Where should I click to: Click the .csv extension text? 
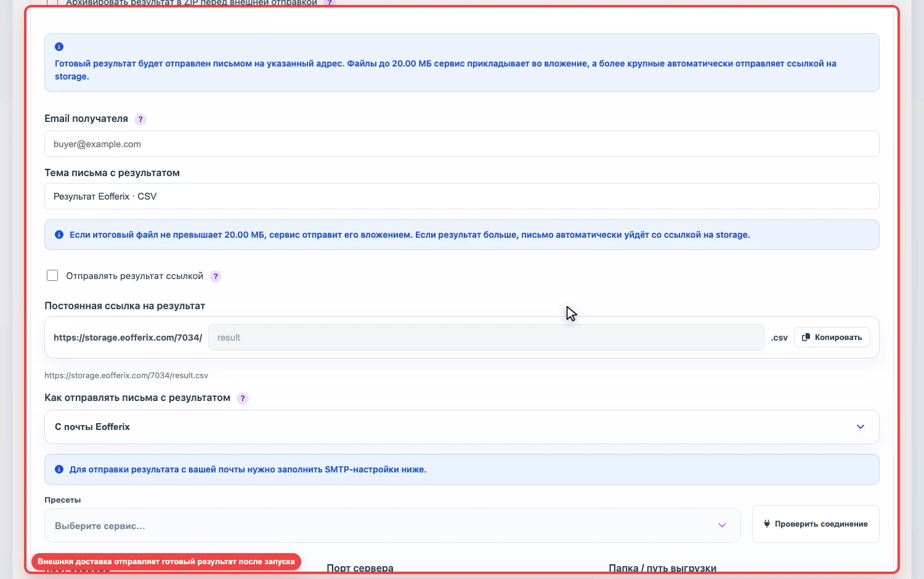tap(779, 338)
